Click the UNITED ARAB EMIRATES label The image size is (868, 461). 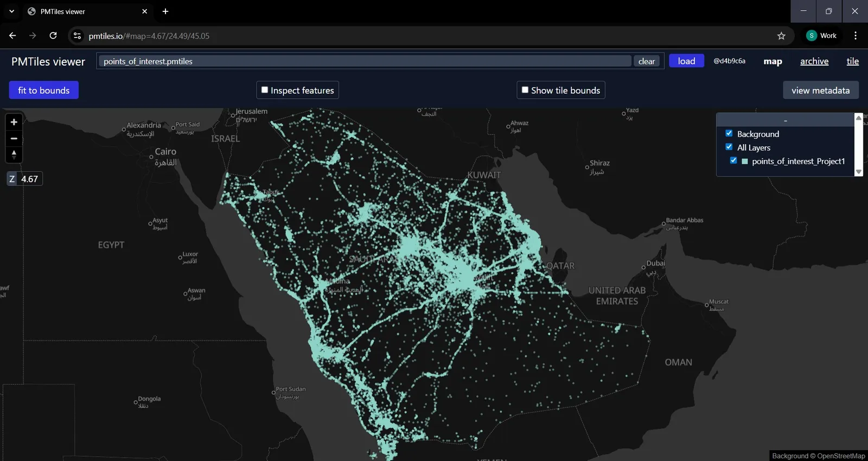[617, 296]
